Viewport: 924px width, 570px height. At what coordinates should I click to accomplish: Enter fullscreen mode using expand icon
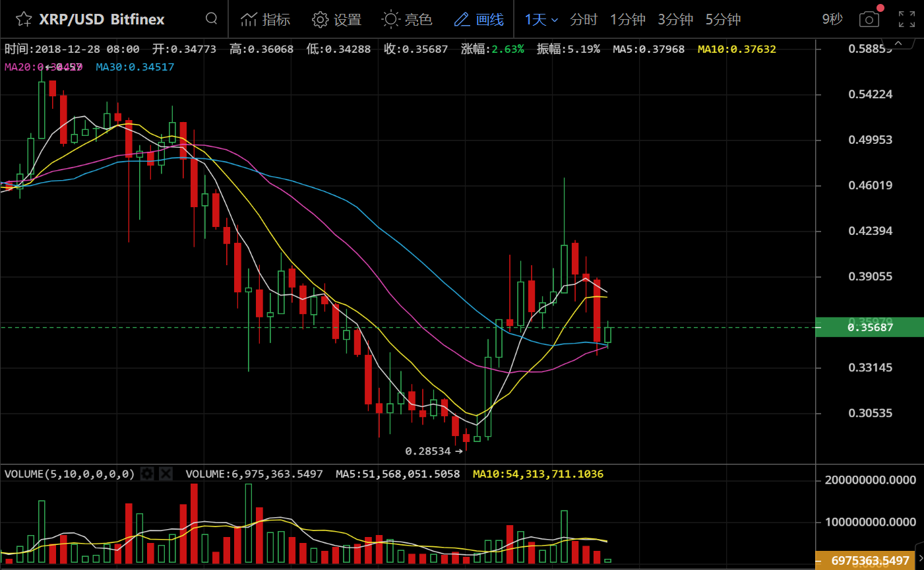pyautogui.click(x=907, y=20)
